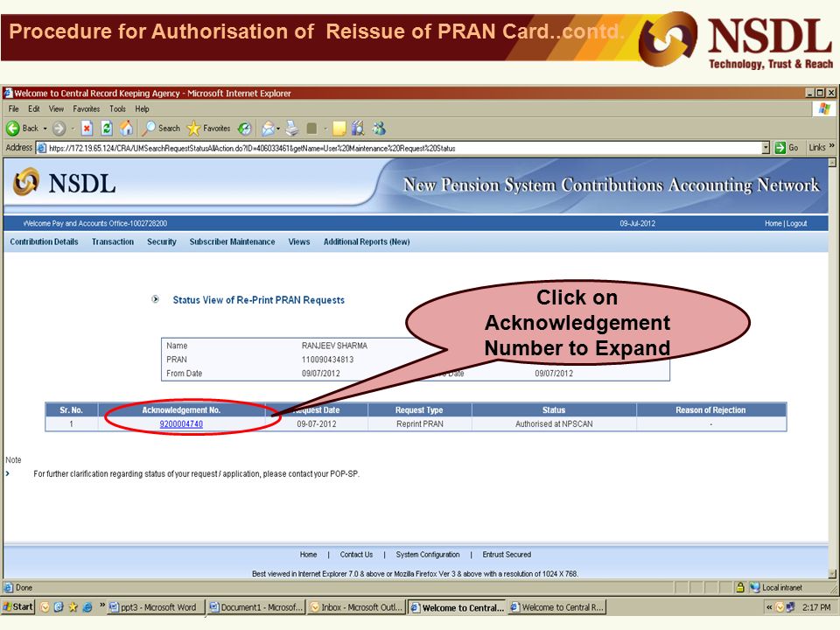Click the NSDL logo in the page header
The height and width of the screenshot is (630, 840).
[64, 183]
